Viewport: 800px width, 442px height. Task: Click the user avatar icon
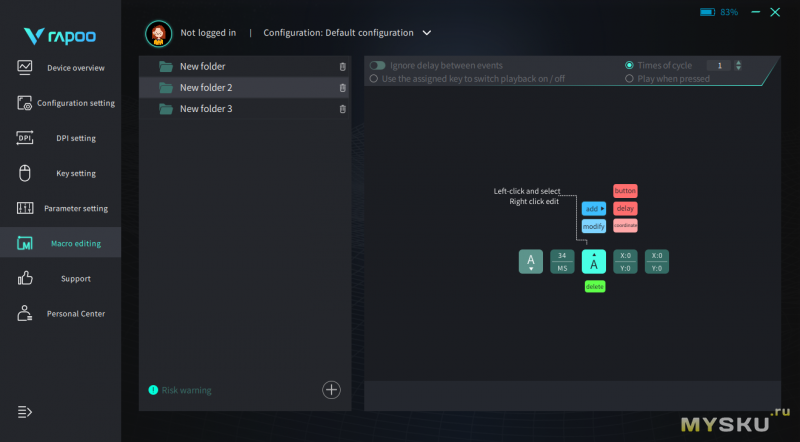[158, 33]
